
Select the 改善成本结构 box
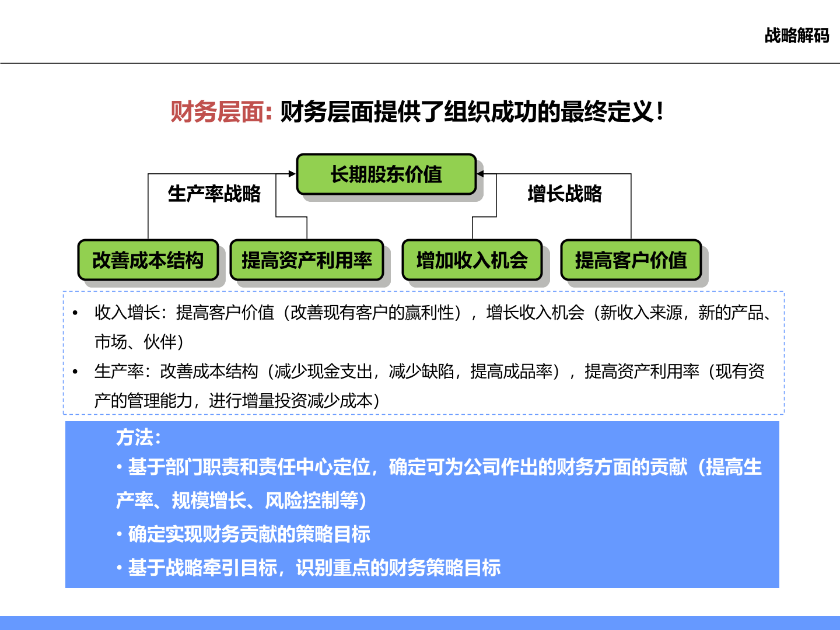[x=148, y=260]
